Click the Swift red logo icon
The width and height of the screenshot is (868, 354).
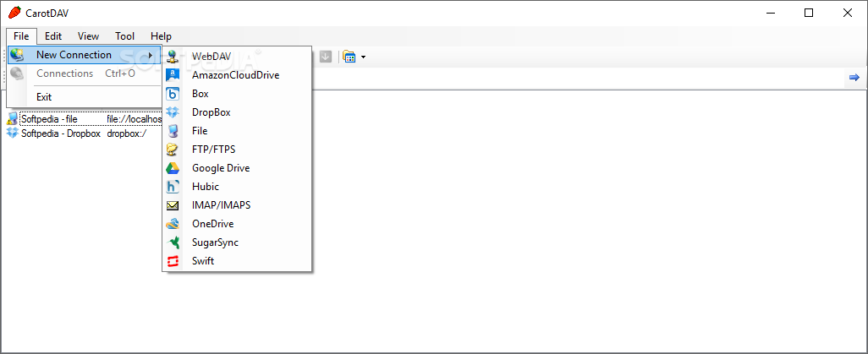(x=173, y=261)
